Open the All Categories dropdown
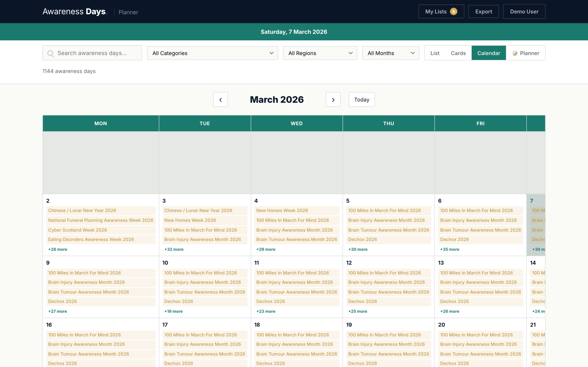 [x=212, y=53]
